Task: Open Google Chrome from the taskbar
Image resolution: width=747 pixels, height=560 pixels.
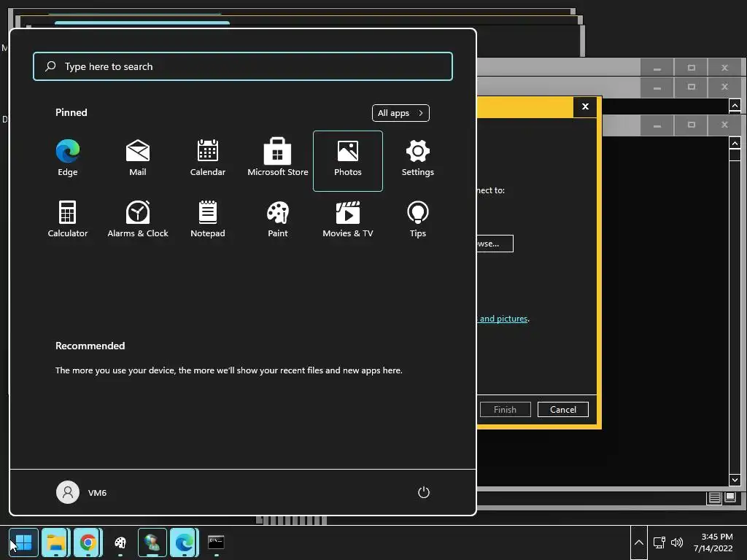Action: (88, 542)
